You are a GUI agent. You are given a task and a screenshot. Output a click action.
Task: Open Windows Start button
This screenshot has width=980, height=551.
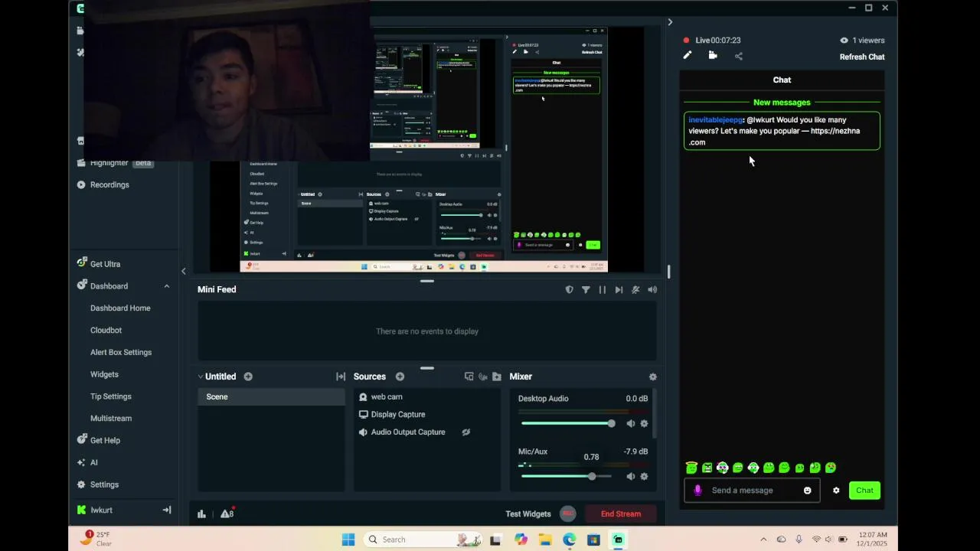point(348,540)
